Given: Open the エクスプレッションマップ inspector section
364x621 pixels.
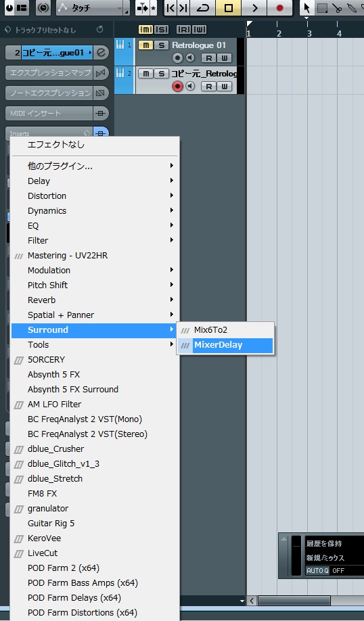Looking at the screenshot, I should (49, 73).
